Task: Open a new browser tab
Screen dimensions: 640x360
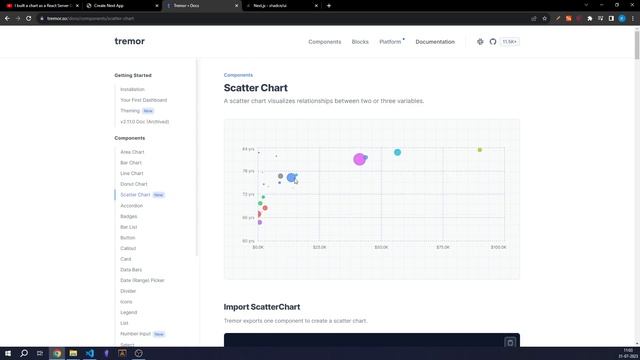Action: (329, 6)
